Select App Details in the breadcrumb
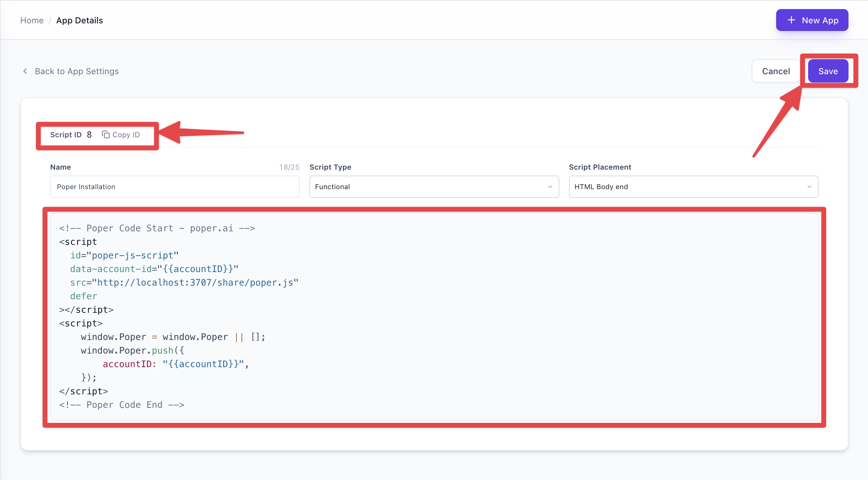The height and width of the screenshot is (480, 868). tap(80, 20)
